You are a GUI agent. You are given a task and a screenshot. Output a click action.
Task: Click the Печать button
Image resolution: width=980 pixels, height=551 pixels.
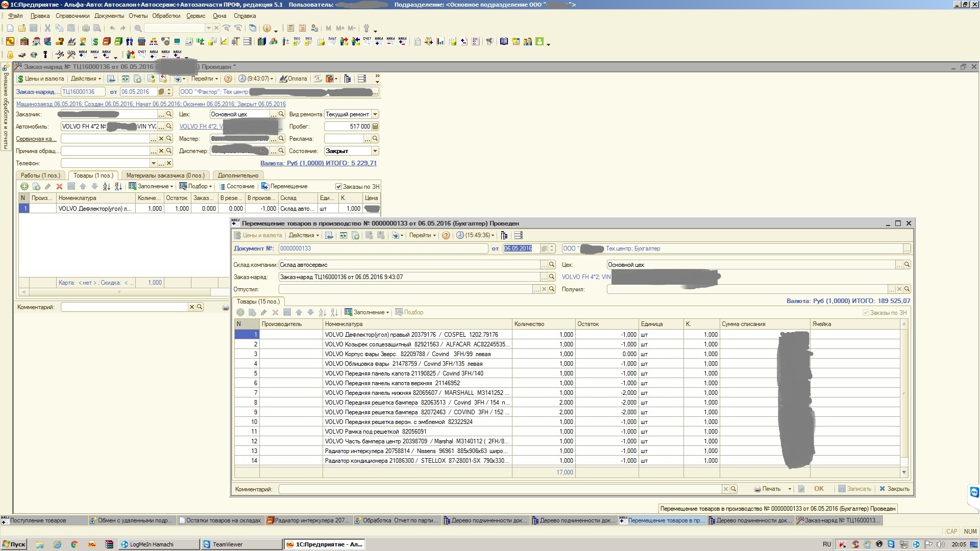tap(768, 489)
